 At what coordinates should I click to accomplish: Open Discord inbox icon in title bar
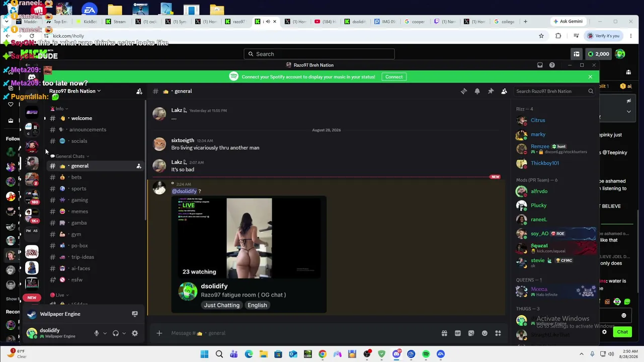tap(540, 65)
